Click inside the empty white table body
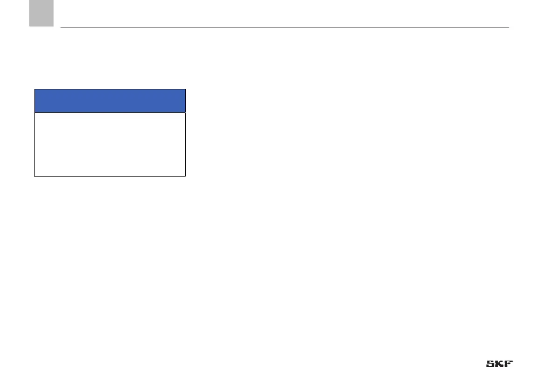The width and height of the screenshot is (554, 392). point(110,145)
